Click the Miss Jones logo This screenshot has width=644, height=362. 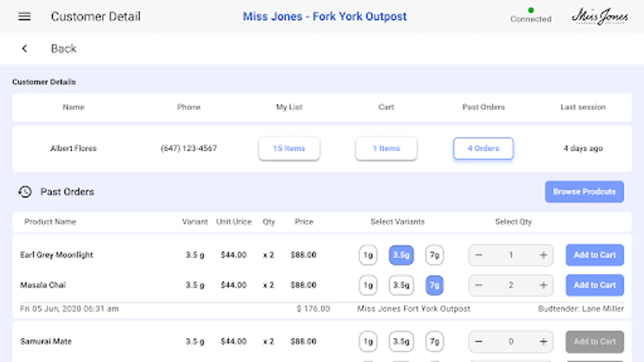pyautogui.click(x=600, y=16)
